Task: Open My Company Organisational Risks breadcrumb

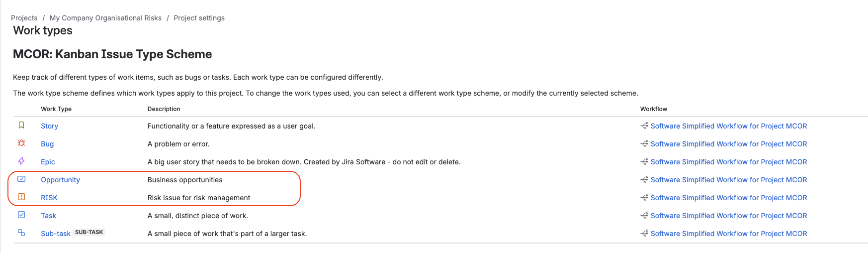Action: [x=105, y=18]
